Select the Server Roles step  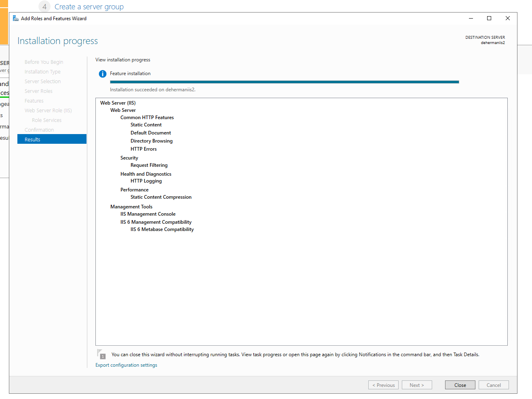[x=38, y=91]
